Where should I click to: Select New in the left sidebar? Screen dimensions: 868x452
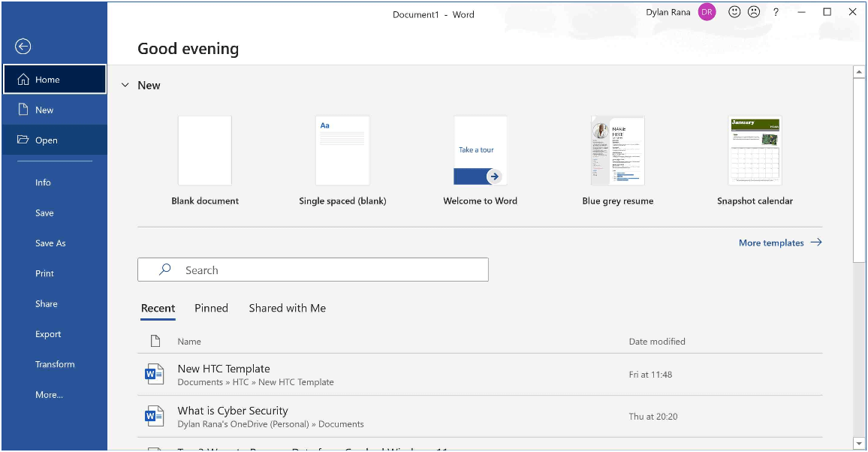44,110
